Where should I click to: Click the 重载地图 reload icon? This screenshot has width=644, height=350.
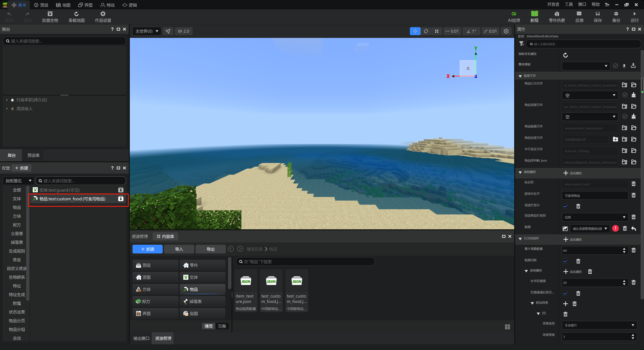pos(76,14)
